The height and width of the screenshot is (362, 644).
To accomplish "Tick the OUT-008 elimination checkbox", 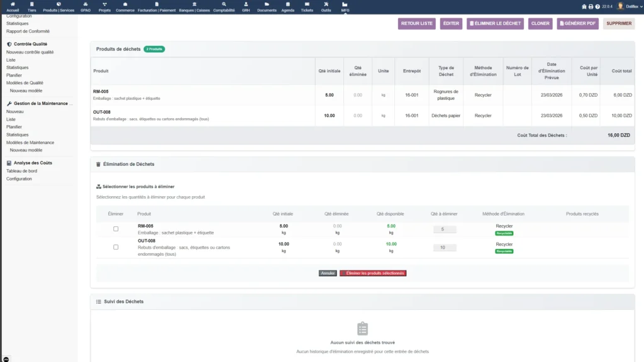I will [x=116, y=247].
